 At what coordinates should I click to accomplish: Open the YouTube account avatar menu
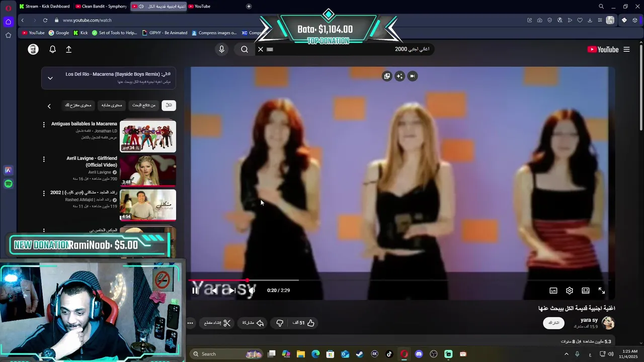(x=33, y=49)
